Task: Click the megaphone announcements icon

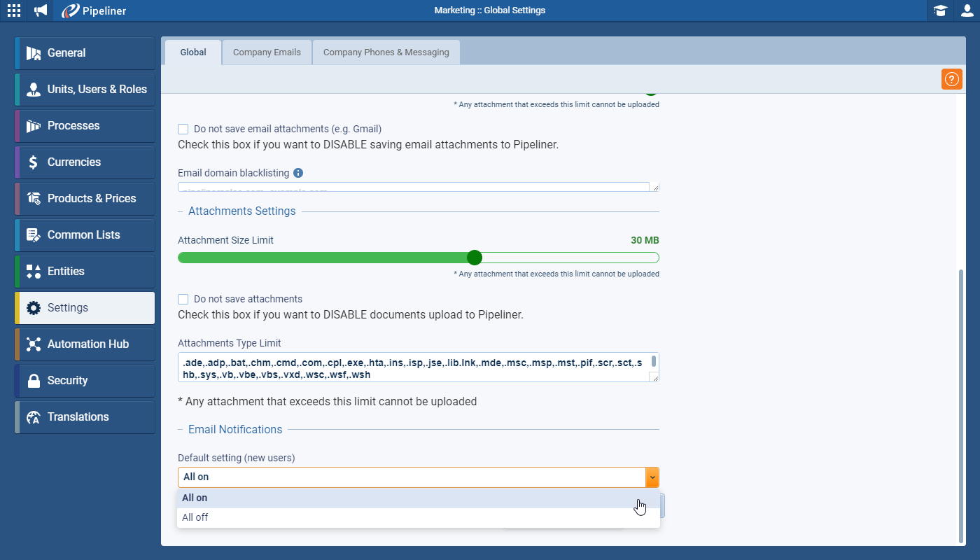Action: (x=41, y=10)
